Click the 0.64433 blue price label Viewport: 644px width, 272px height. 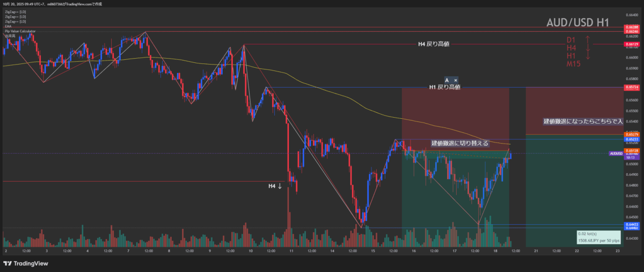[632, 224]
